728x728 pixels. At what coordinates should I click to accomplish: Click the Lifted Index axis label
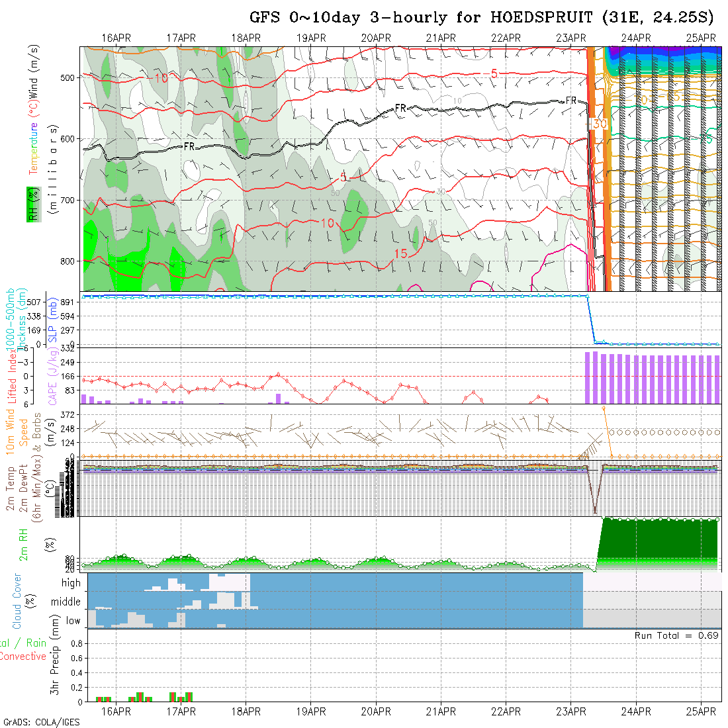point(12,376)
